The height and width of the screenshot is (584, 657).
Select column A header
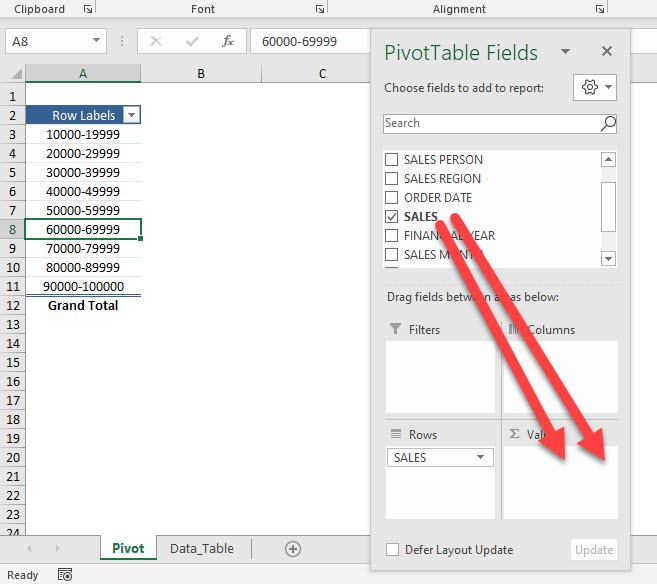[x=83, y=74]
